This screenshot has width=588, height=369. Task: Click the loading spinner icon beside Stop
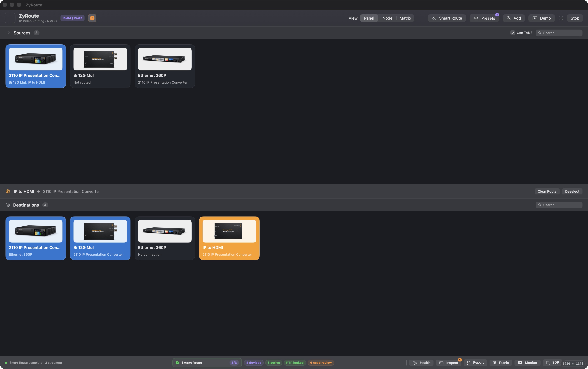[x=561, y=18]
